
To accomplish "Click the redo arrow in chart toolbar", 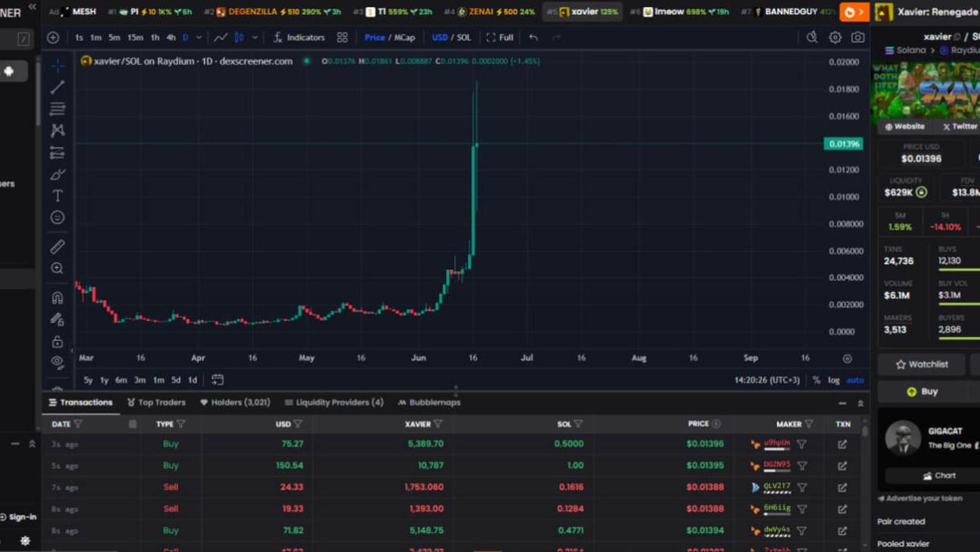I will tap(556, 37).
